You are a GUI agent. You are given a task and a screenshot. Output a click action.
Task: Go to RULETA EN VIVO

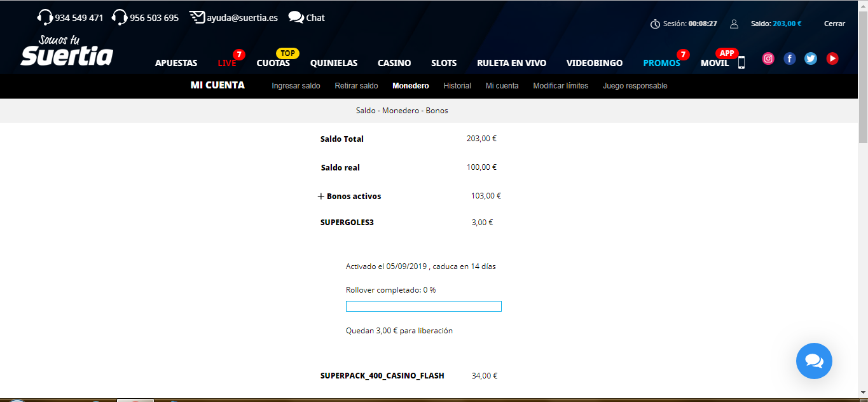(x=512, y=63)
